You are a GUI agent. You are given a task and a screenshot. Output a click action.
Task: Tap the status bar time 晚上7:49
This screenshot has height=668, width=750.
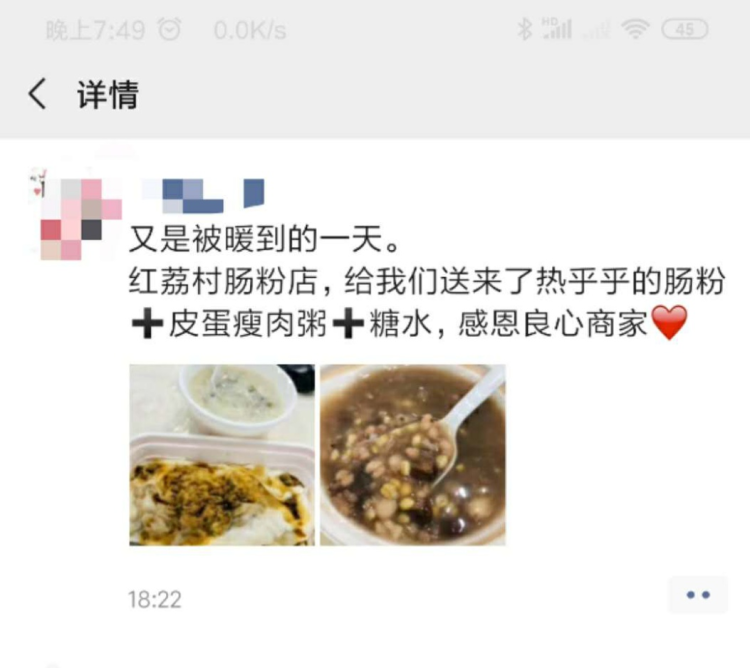click(95, 30)
